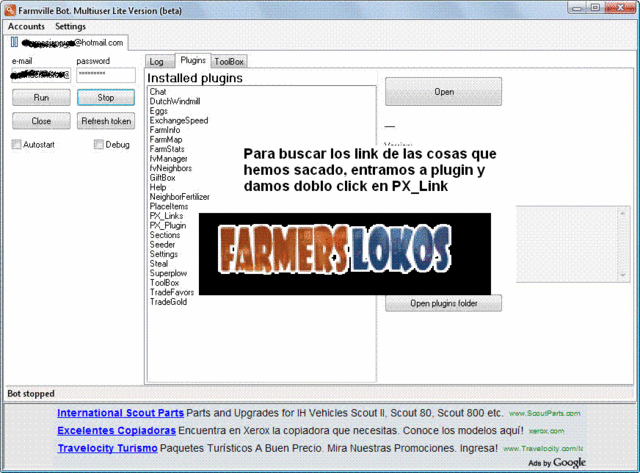Click the pause icon on the account tab
The height and width of the screenshot is (473, 640).
click(14, 42)
